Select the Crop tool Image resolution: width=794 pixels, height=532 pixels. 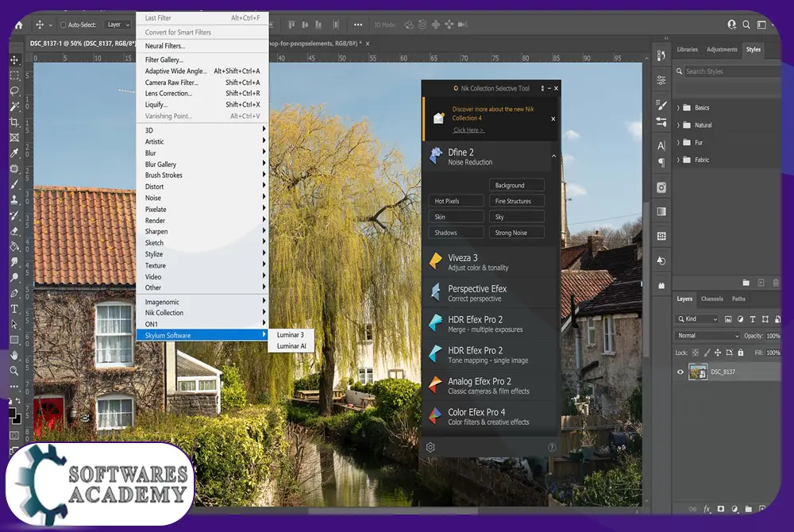click(14, 122)
